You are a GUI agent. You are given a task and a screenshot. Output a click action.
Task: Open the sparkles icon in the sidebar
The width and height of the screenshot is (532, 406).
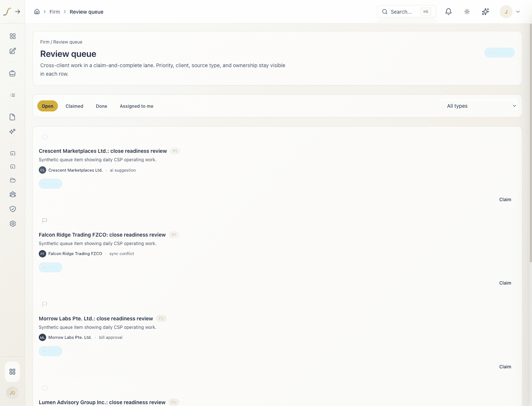pyautogui.click(x=13, y=131)
